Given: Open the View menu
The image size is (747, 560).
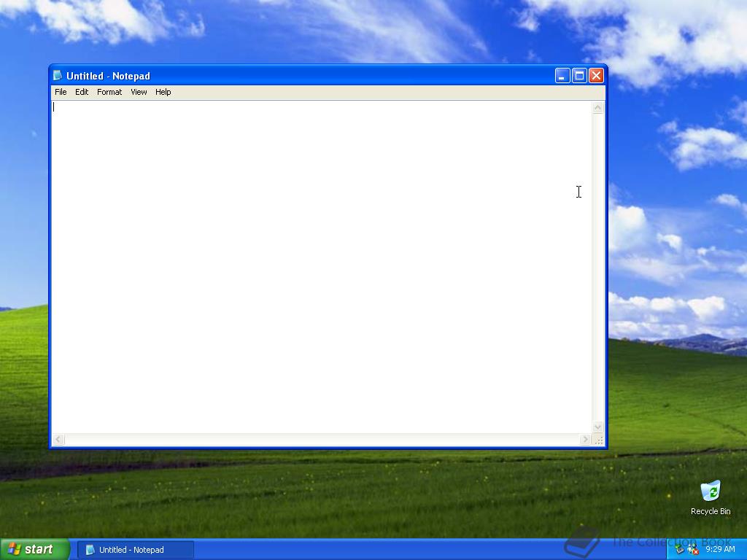Looking at the screenshot, I should tap(139, 92).
